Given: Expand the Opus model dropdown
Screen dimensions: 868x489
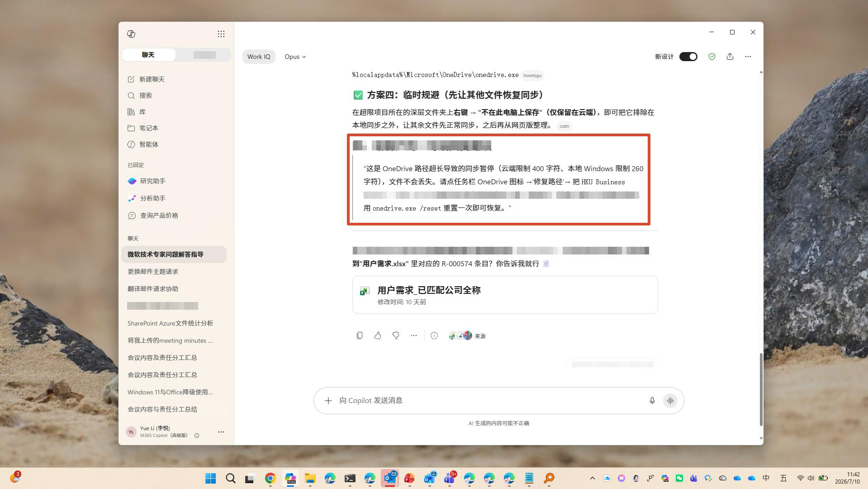Looking at the screenshot, I should 295,57.
